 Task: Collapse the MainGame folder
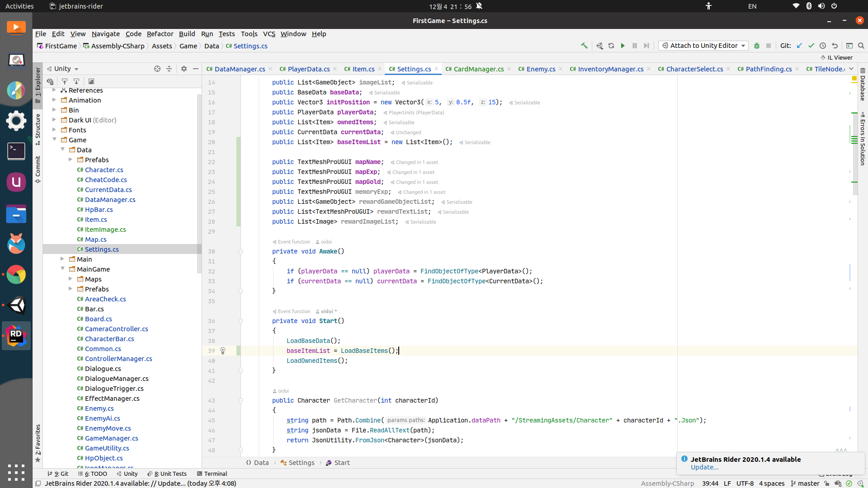pyautogui.click(x=62, y=269)
